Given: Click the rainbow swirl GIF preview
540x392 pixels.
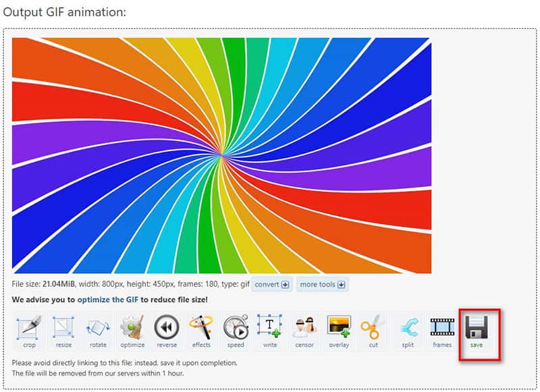Looking at the screenshot, I should tap(221, 156).
